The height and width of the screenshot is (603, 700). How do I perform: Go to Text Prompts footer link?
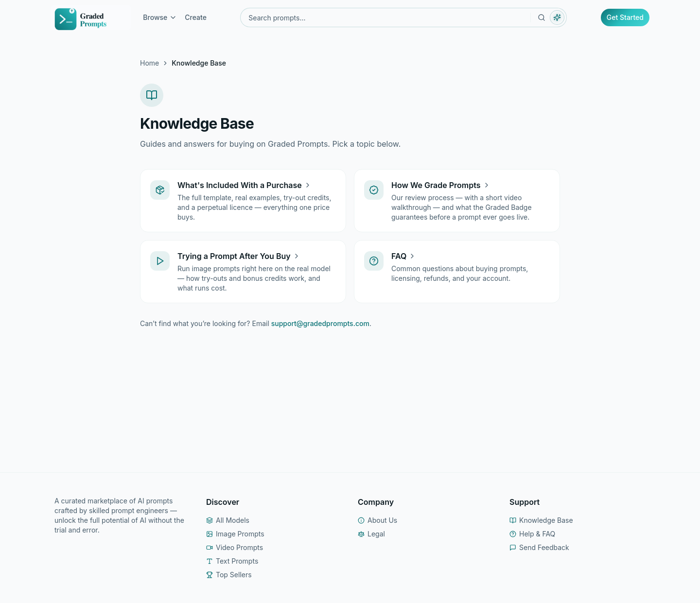click(237, 561)
